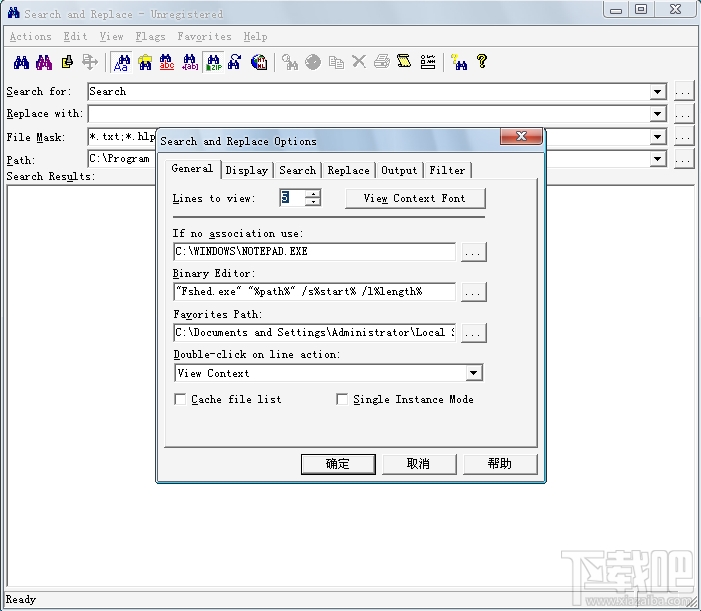This screenshot has width=701, height=611.
Task: Open the View menu
Action: pyautogui.click(x=111, y=37)
